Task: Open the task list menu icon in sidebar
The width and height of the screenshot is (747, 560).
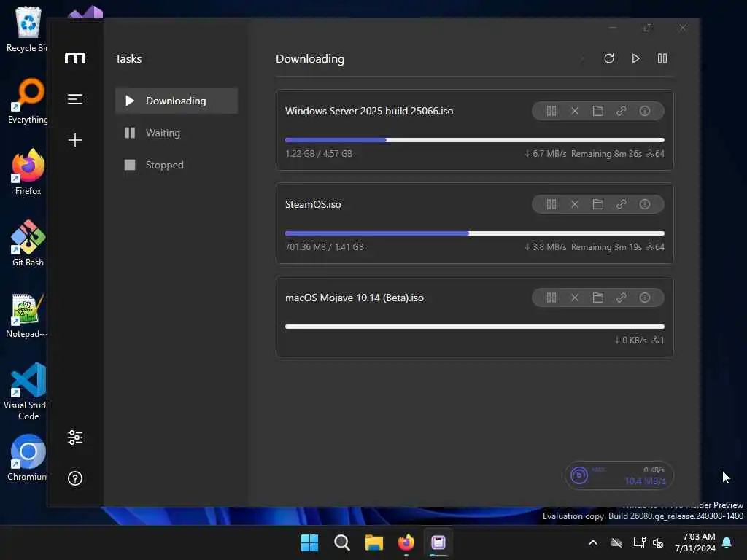Action: [75, 99]
